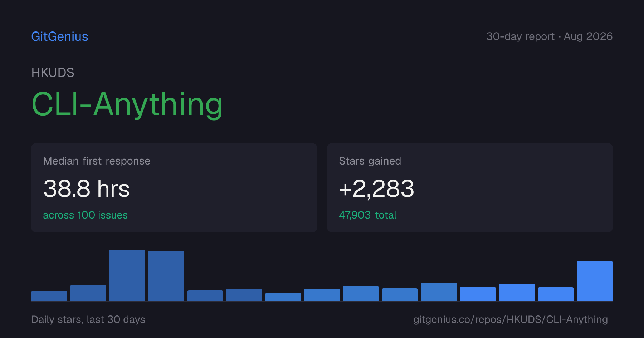Click the GitGenius brand link
The width and height of the screenshot is (644, 338).
coord(60,36)
